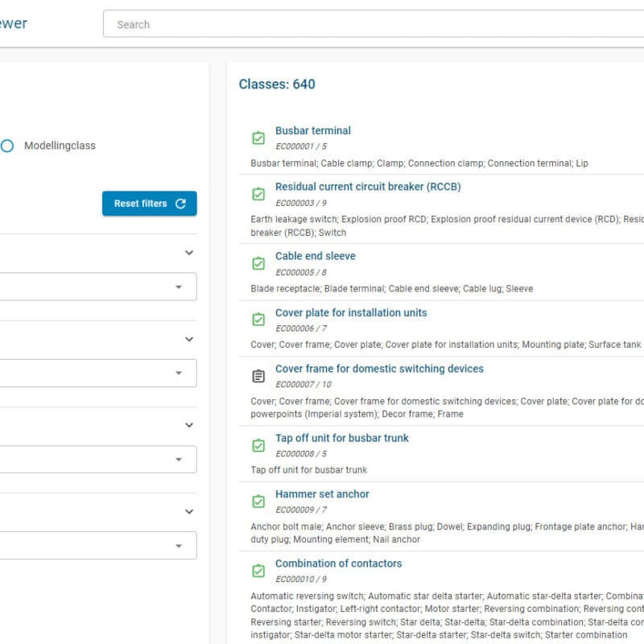The height and width of the screenshot is (644, 644).
Task: Click the green check icon beside Busbar terminal
Action: click(x=258, y=138)
